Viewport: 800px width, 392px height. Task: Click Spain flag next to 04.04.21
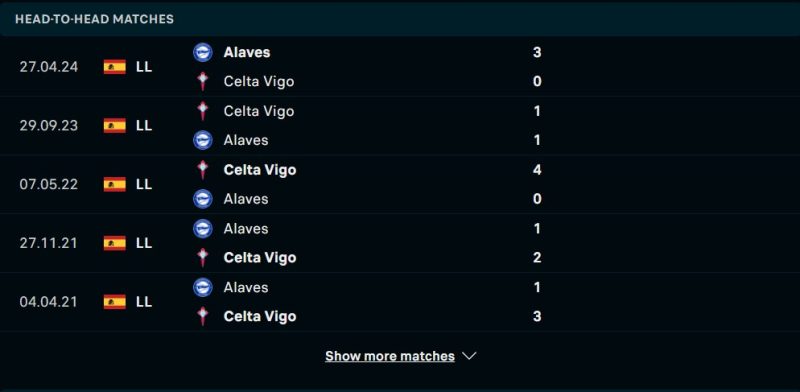[x=115, y=302]
